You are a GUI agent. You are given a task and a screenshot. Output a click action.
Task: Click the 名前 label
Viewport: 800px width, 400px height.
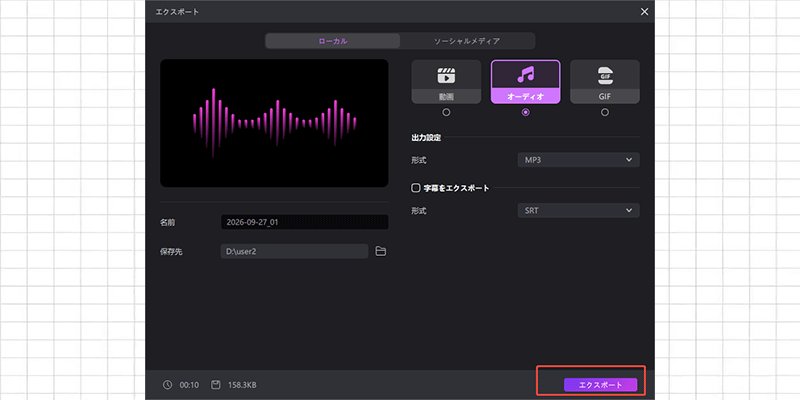[168, 222]
